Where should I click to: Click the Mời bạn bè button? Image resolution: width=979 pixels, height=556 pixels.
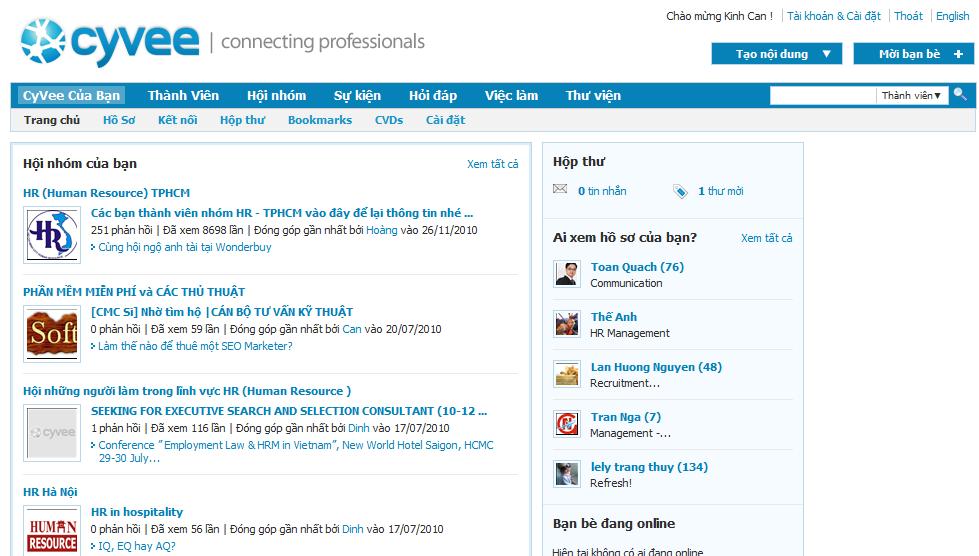click(913, 54)
